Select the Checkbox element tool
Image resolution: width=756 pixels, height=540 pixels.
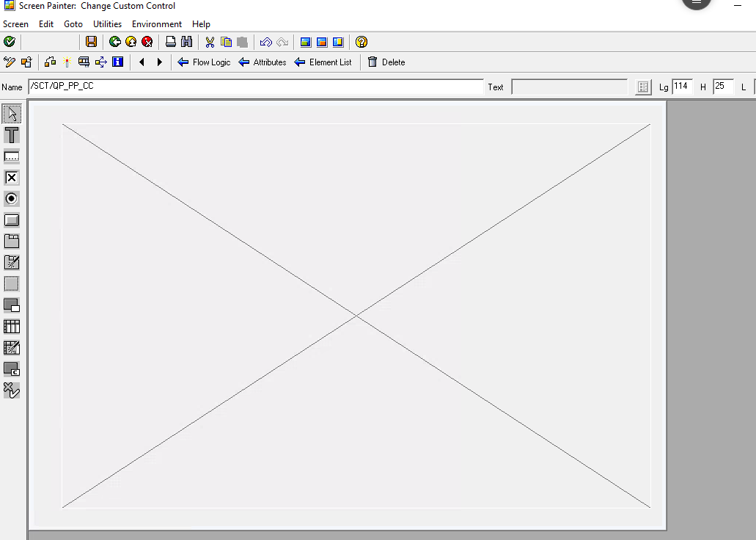(x=12, y=177)
